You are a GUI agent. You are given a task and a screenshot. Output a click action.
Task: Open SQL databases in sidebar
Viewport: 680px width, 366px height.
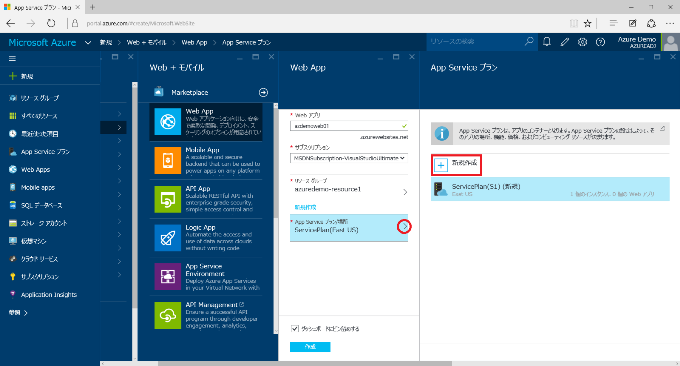(x=41, y=205)
